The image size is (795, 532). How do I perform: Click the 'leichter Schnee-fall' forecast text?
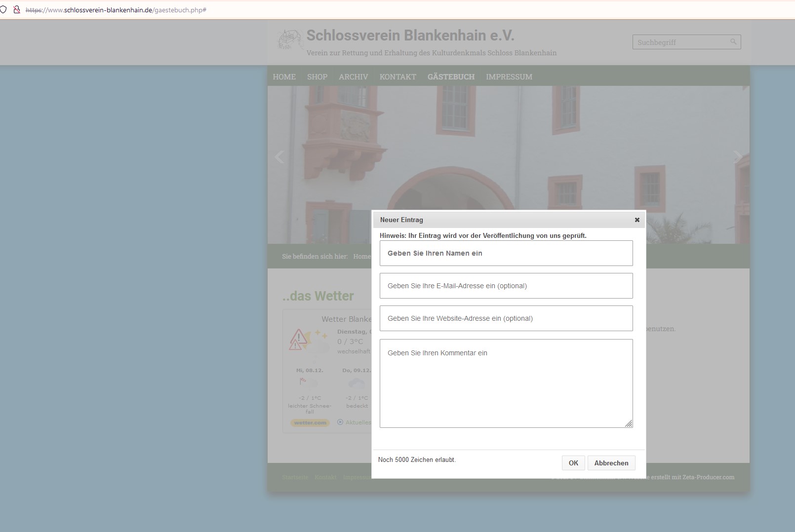[x=310, y=409]
